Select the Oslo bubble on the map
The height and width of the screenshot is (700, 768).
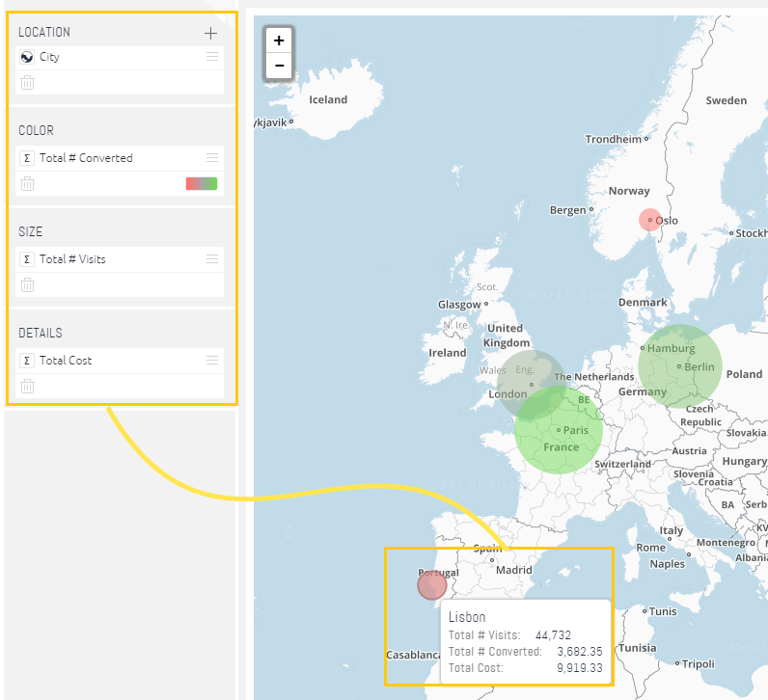(x=650, y=220)
